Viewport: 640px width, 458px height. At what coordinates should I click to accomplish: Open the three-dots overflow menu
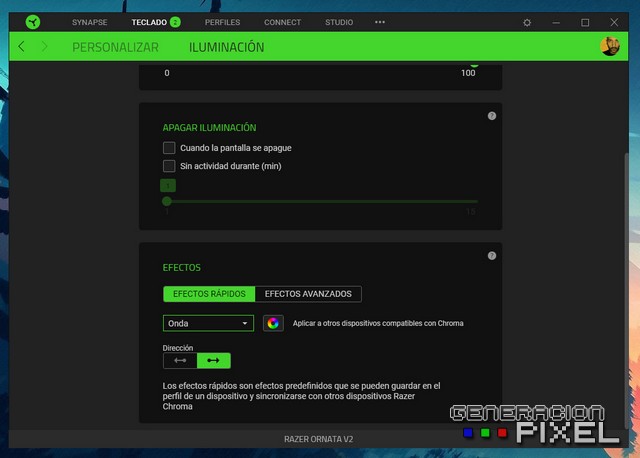pyautogui.click(x=380, y=22)
